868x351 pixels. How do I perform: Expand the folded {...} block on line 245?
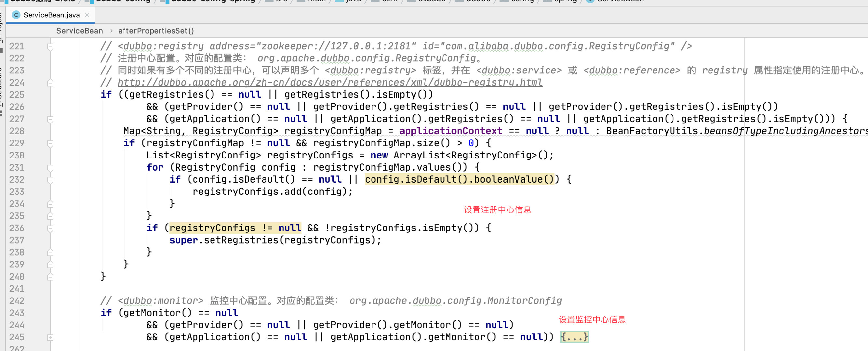pos(575,337)
